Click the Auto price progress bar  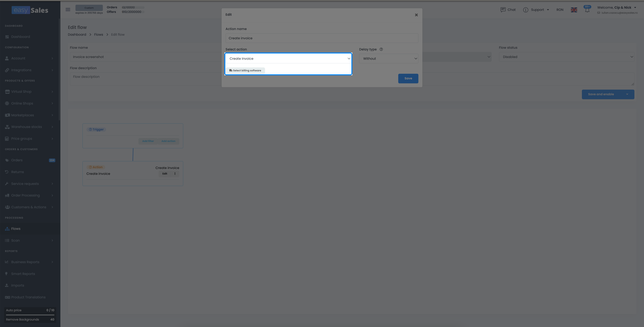tap(30, 315)
